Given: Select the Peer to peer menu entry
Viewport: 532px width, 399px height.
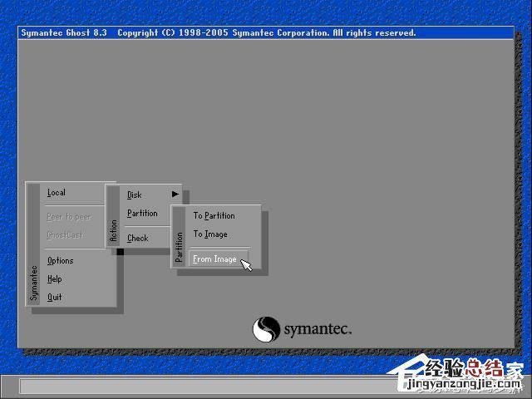Looking at the screenshot, I should click(69, 217).
